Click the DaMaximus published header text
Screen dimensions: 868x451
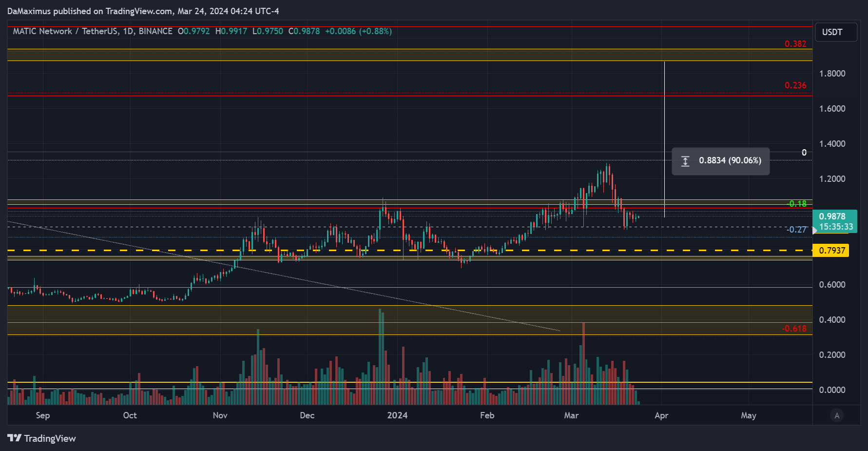143,11
